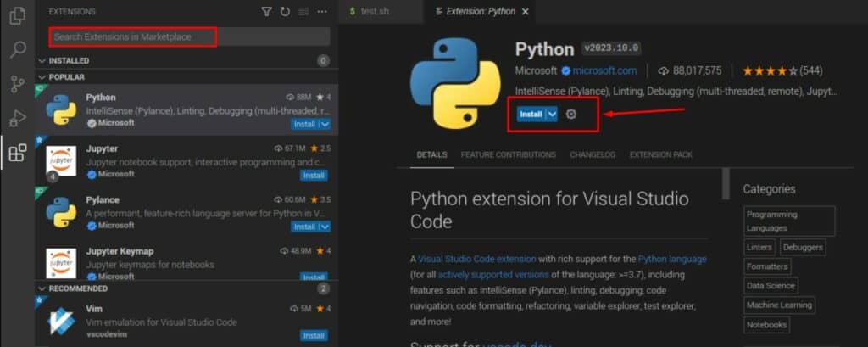Click the Jupyter extension logo in list
The image size is (868, 347).
tap(61, 161)
